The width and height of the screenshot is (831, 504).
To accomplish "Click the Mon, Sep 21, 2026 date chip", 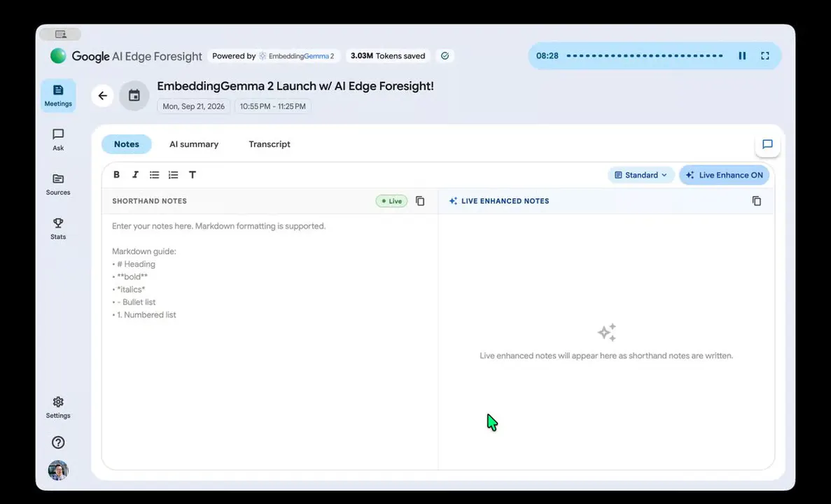I will coord(193,106).
